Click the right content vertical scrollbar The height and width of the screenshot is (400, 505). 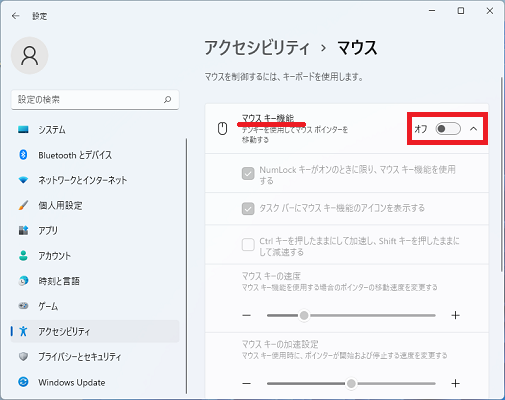(502, 174)
